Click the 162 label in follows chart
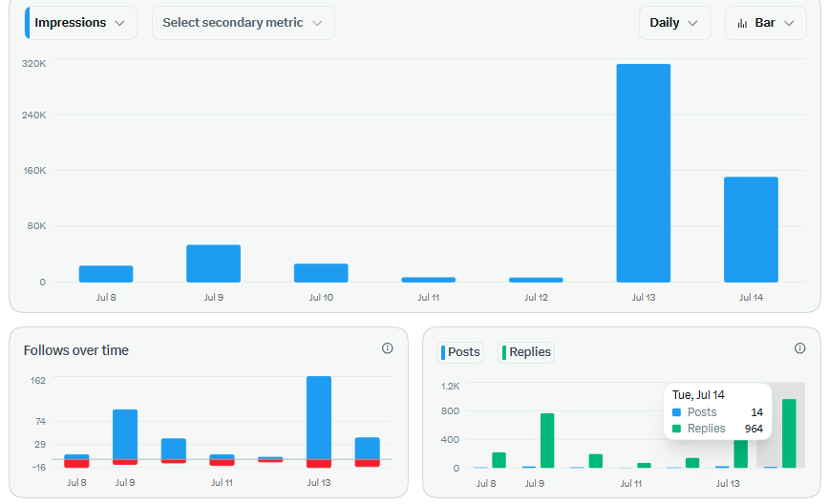Viewport: 828px width, 504px height. point(38,381)
